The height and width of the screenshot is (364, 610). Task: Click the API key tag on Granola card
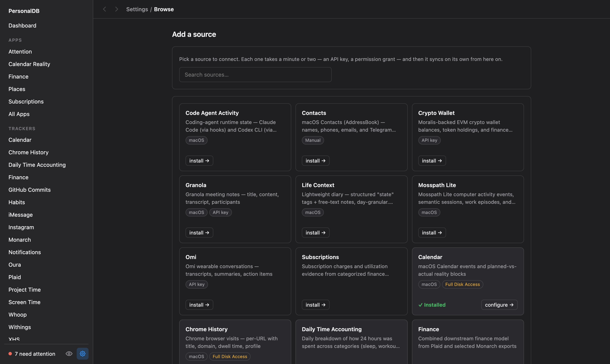tap(220, 212)
